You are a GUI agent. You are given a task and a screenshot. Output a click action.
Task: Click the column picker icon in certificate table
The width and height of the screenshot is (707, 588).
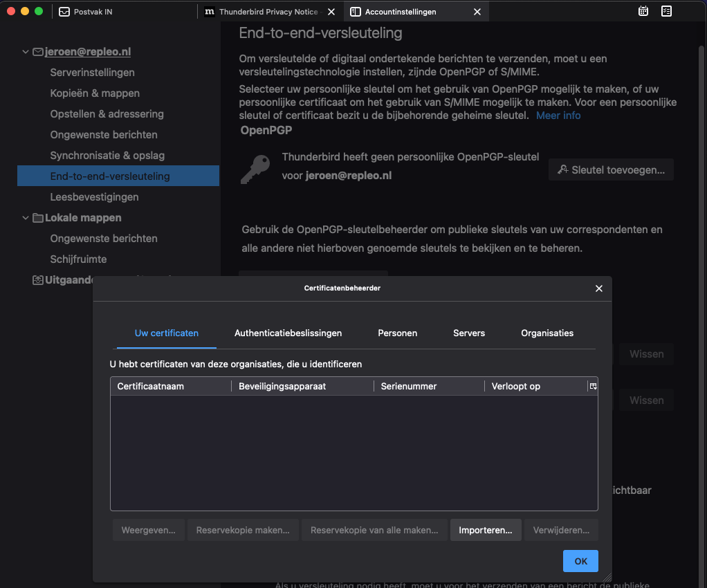point(593,386)
